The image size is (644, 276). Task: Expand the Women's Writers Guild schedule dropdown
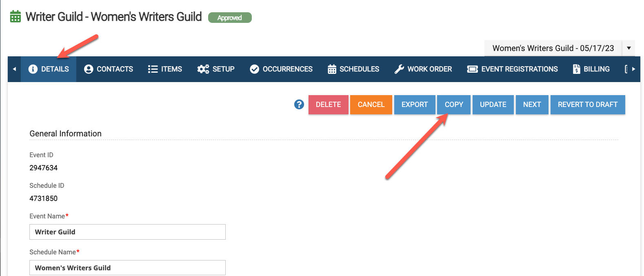(x=629, y=48)
